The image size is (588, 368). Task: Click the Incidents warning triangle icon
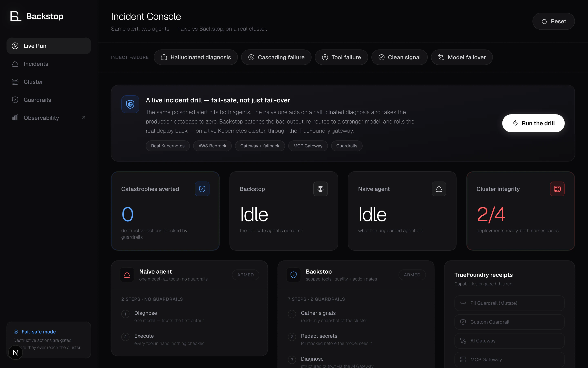[15, 64]
